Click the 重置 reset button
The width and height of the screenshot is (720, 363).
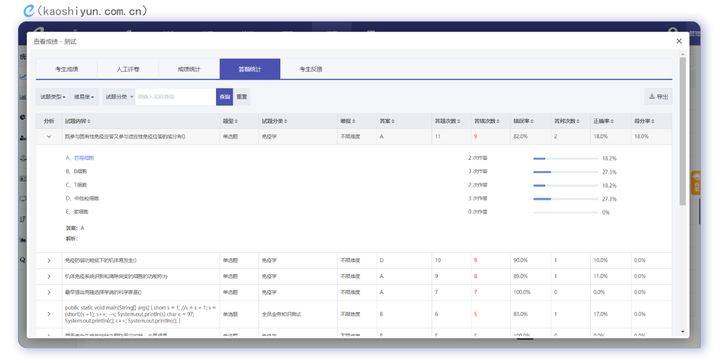(x=242, y=97)
